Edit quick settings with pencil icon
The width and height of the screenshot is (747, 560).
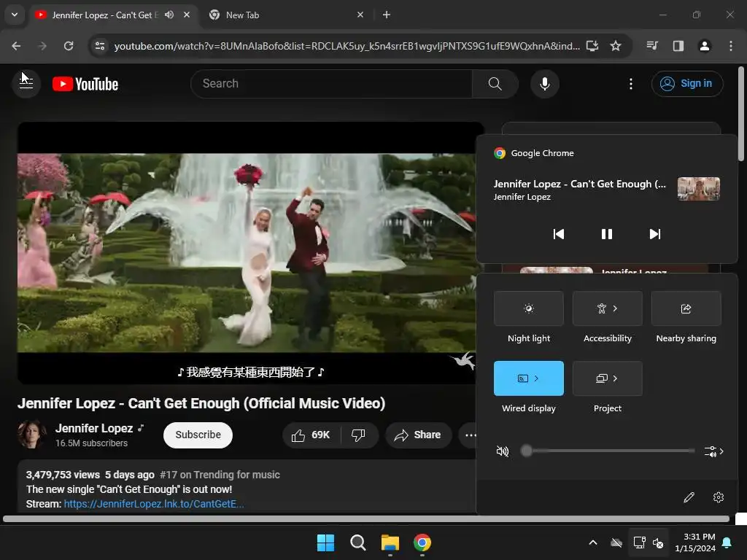689,497
